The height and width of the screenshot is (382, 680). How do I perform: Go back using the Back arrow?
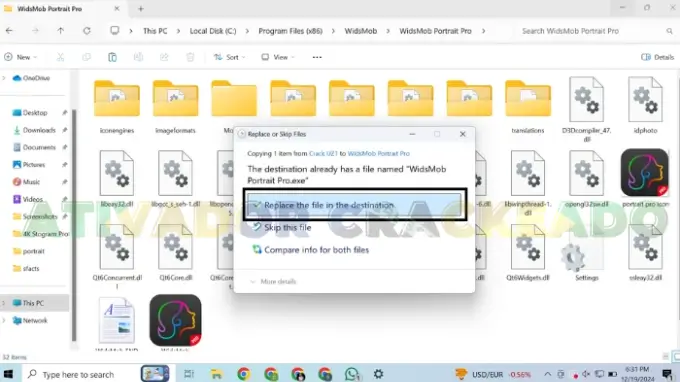click(x=9, y=31)
